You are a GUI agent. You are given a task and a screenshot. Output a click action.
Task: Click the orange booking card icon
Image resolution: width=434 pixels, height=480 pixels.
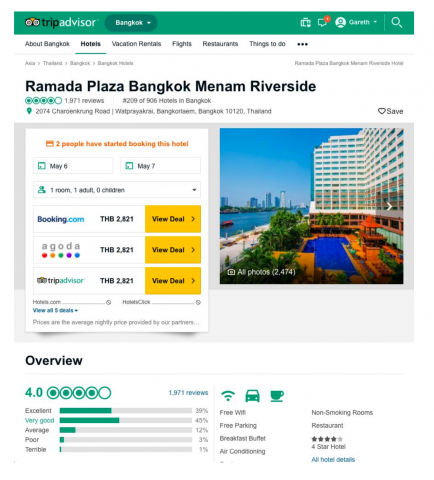click(50, 144)
